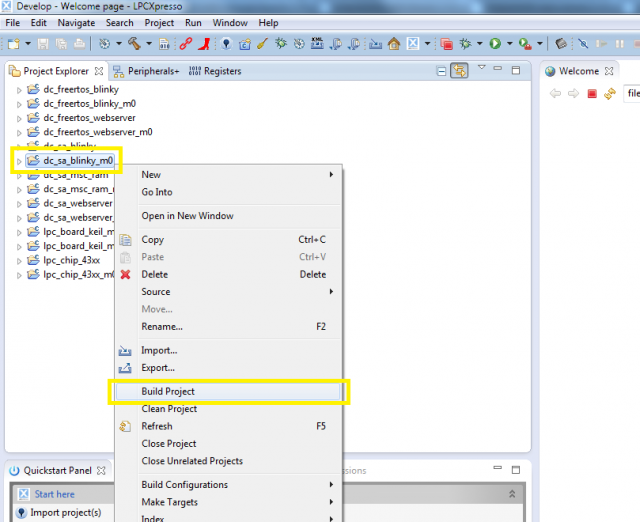
Task: Click Delete in the context menu
Action: 228,275
